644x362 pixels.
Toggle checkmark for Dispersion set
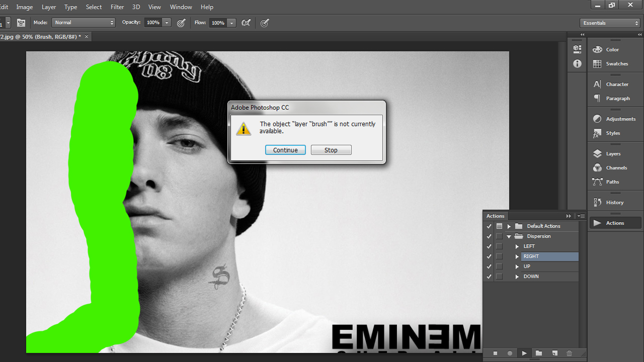(489, 236)
